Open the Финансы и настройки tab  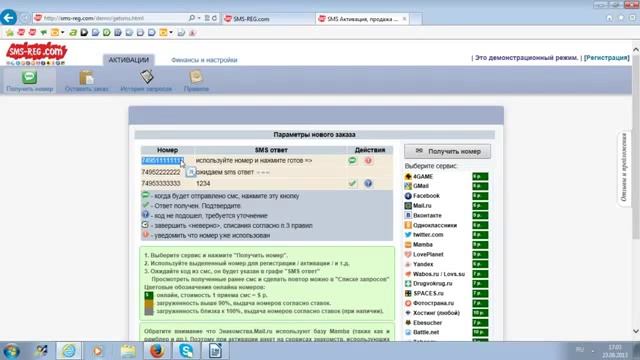click(x=204, y=60)
